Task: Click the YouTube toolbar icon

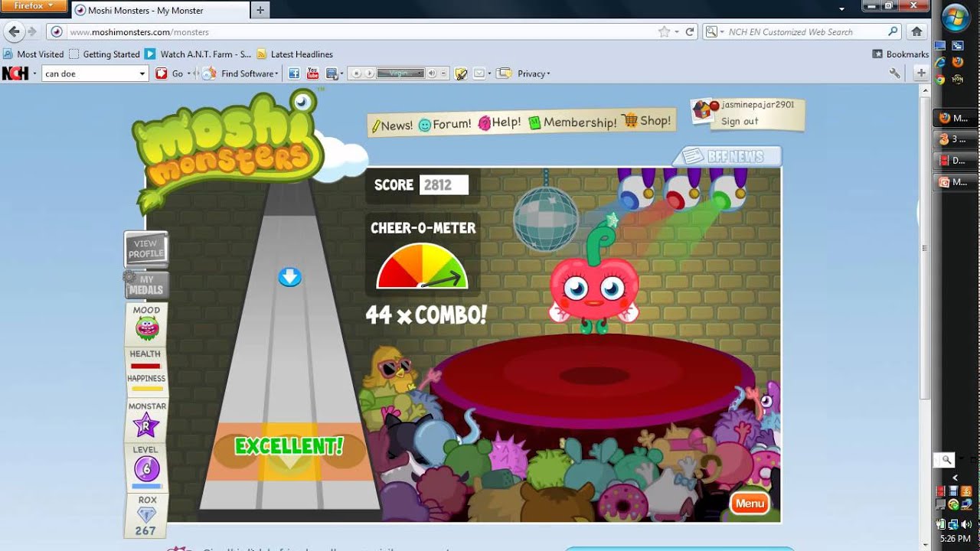Action: tap(312, 73)
